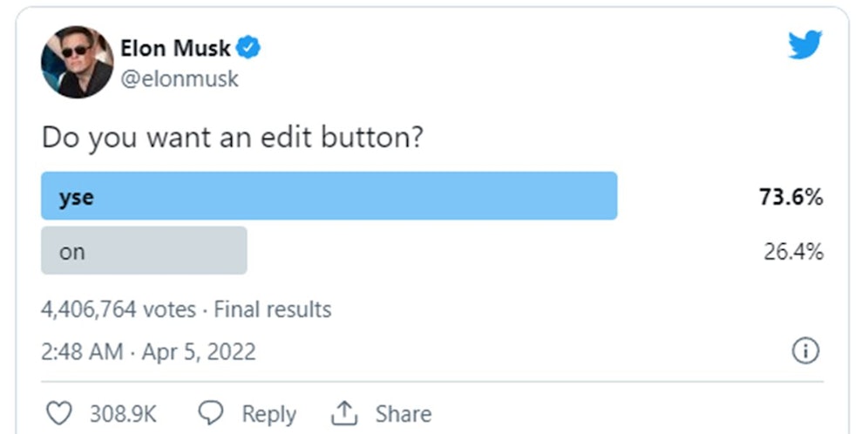The image size is (868, 434).
Task: Click the 308.9K likes count
Action: tap(123, 413)
